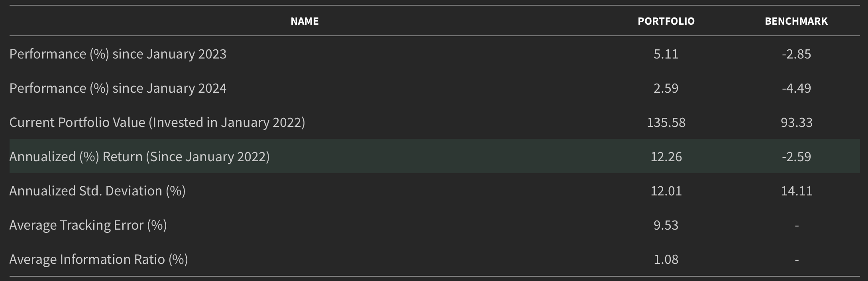Click the benchmark value -2.85
868x281 pixels.
796,54
